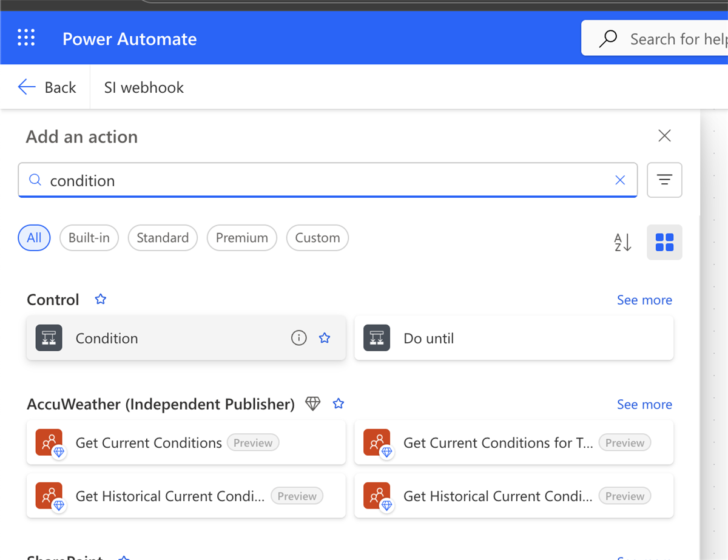Select the Built-in filter pill

point(89,238)
